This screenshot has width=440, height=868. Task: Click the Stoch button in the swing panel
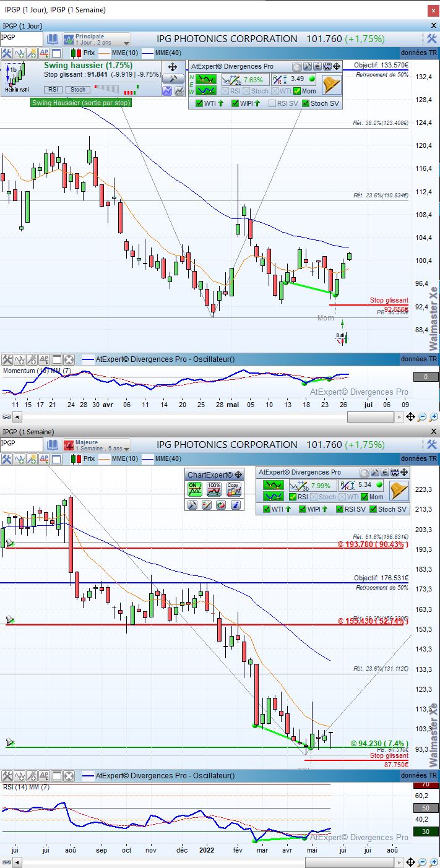(x=78, y=90)
